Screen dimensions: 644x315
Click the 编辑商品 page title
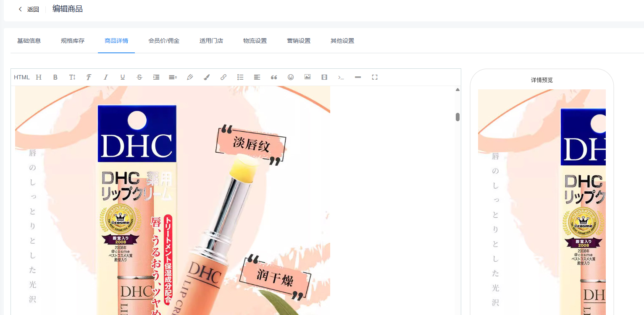(x=68, y=9)
